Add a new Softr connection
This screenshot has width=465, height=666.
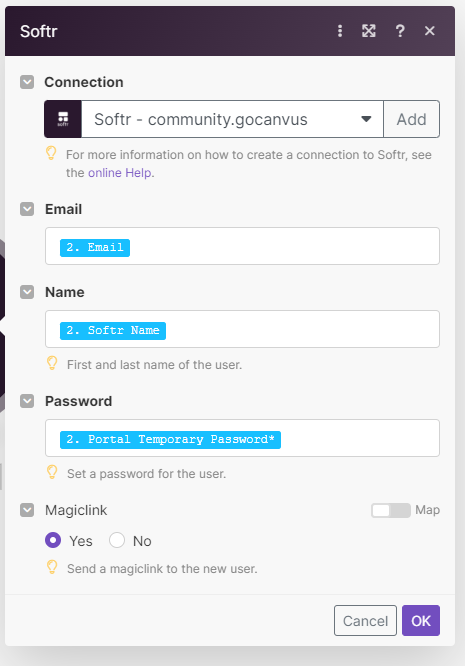(x=411, y=119)
